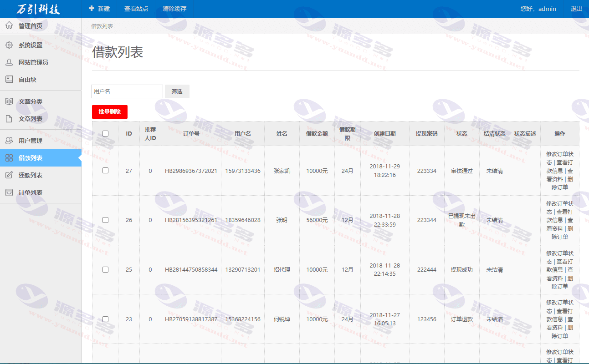Screen dimensions: 589x364
Task: Click withdrawal password 123456
Action: (x=427, y=319)
